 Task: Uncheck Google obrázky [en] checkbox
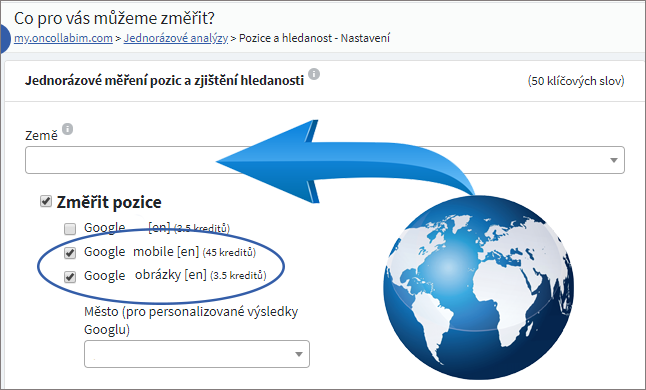[70, 277]
